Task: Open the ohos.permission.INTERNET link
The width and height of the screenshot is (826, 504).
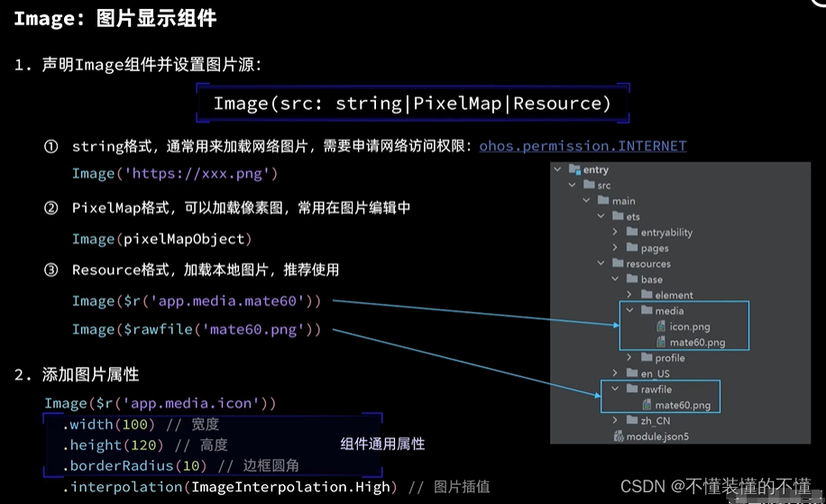Action: (x=583, y=146)
